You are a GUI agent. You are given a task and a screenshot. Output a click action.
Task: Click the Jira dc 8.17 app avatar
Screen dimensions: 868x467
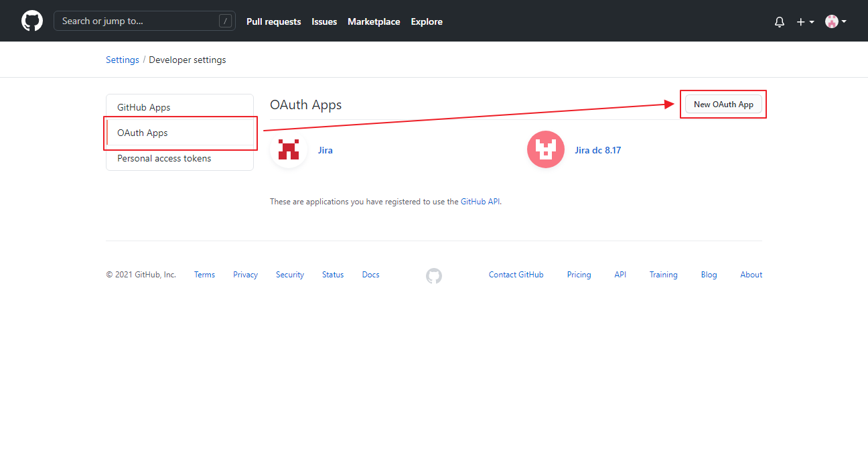pyautogui.click(x=546, y=149)
